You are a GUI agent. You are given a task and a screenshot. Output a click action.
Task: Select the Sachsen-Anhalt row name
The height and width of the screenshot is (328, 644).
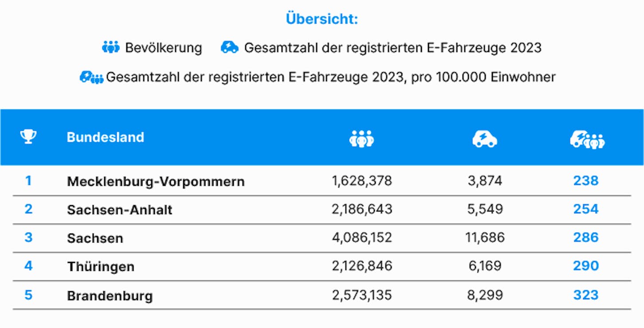click(x=120, y=210)
